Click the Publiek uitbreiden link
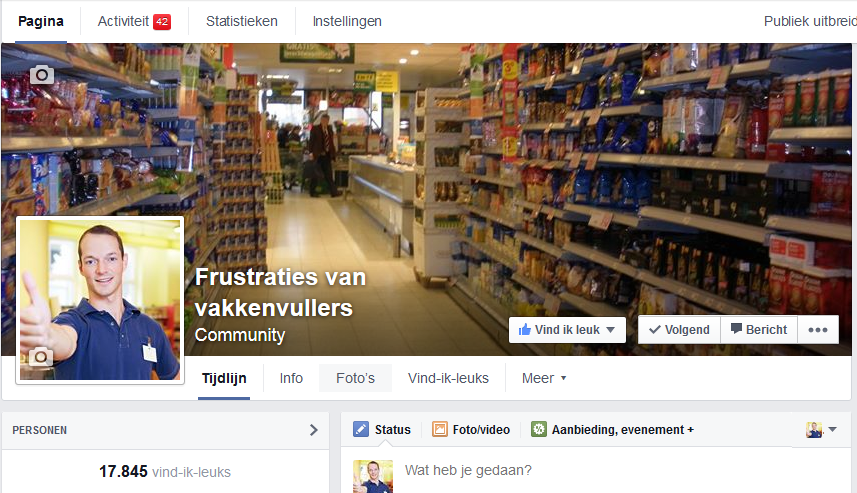 (x=810, y=21)
